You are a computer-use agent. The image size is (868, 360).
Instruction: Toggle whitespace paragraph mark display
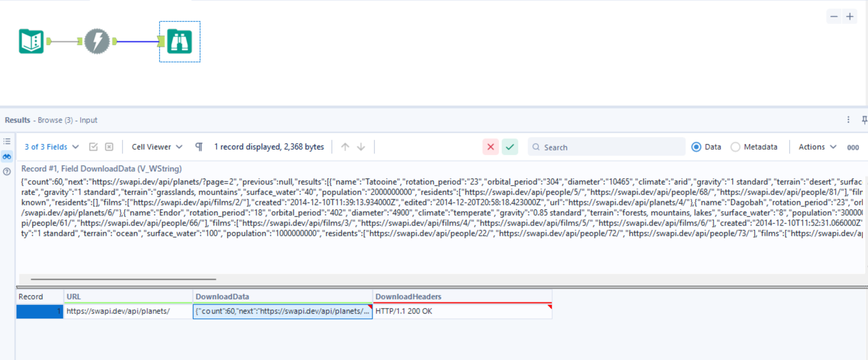pyautogui.click(x=199, y=147)
